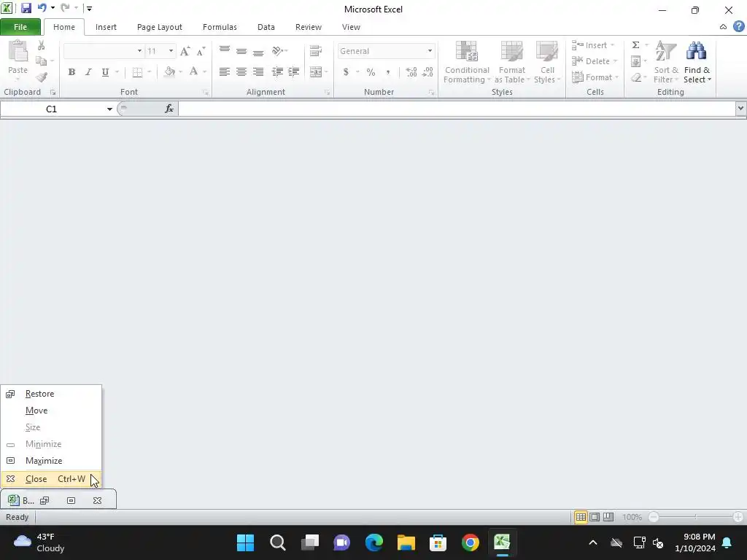The height and width of the screenshot is (560, 747).
Task: Select Close in the window menu
Action: point(51,479)
